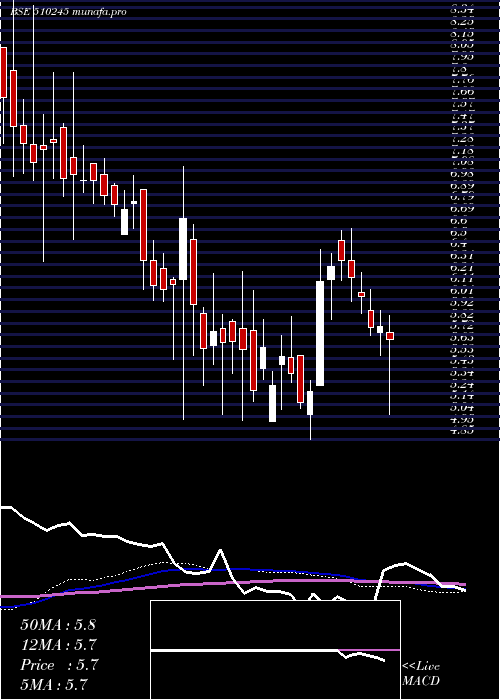The image size is (500, 700).
Task: Click the 'Price : 5.7' value
Action: coord(59,665)
